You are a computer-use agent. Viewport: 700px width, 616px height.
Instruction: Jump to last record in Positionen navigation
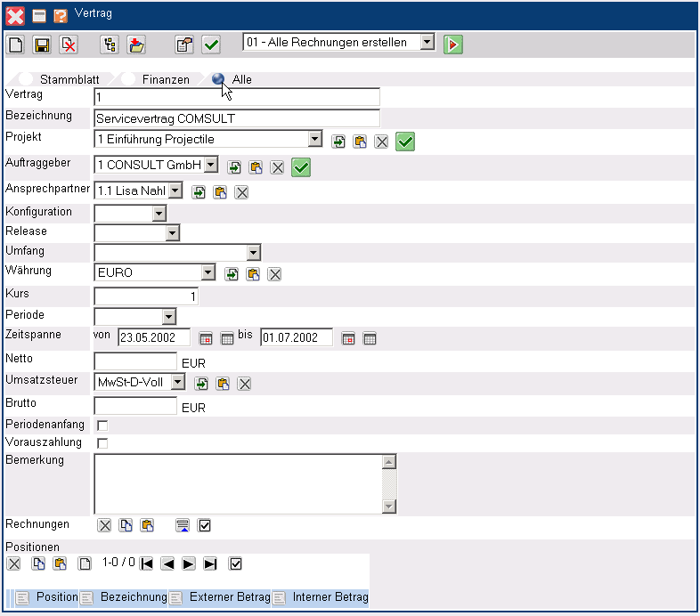tap(210, 563)
